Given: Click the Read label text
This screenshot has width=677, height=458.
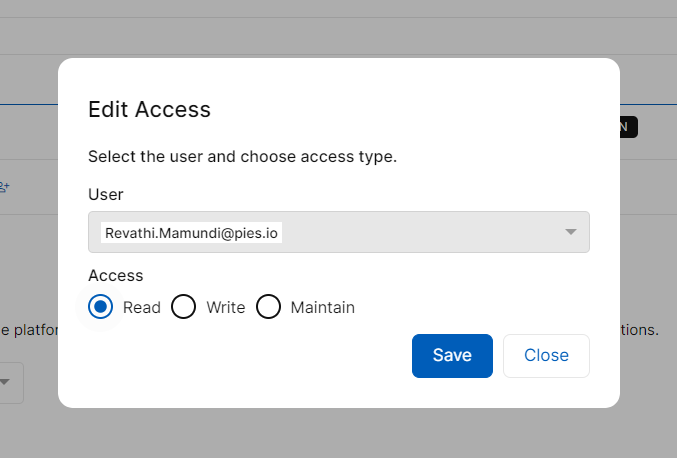Looking at the screenshot, I should pyautogui.click(x=142, y=307).
